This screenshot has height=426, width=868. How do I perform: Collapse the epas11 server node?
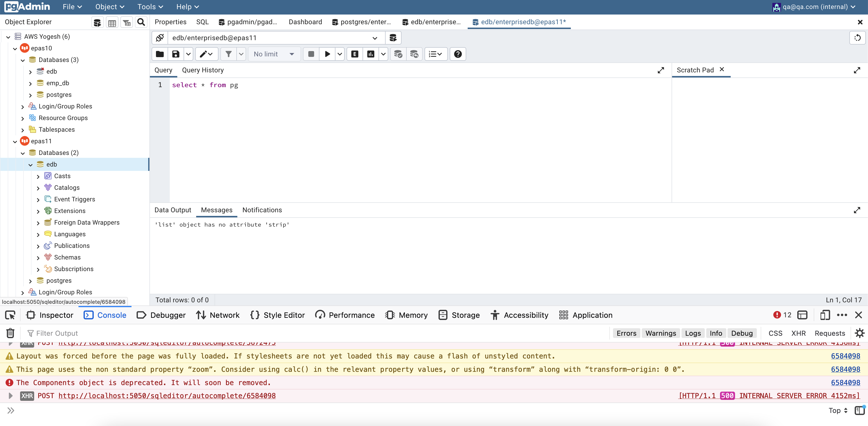15,141
